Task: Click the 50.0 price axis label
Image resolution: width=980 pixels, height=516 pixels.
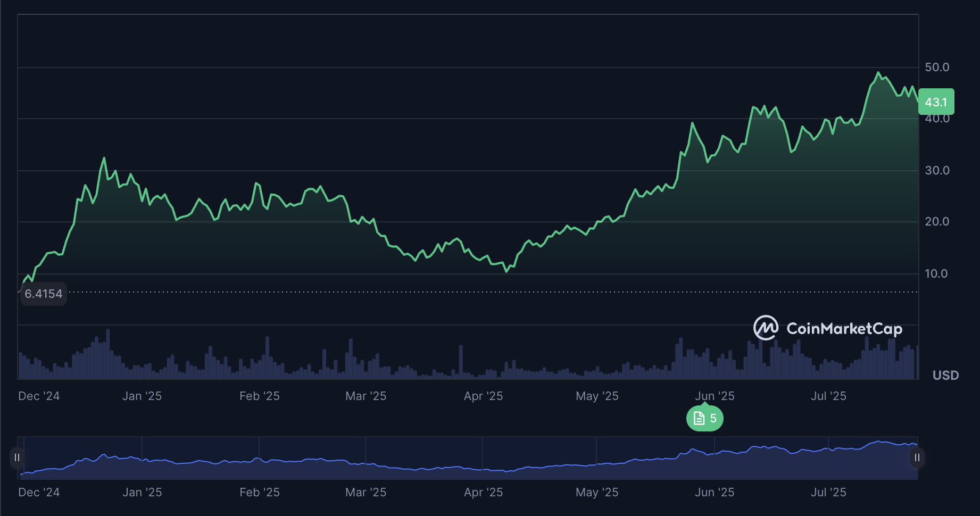Action: pos(937,68)
